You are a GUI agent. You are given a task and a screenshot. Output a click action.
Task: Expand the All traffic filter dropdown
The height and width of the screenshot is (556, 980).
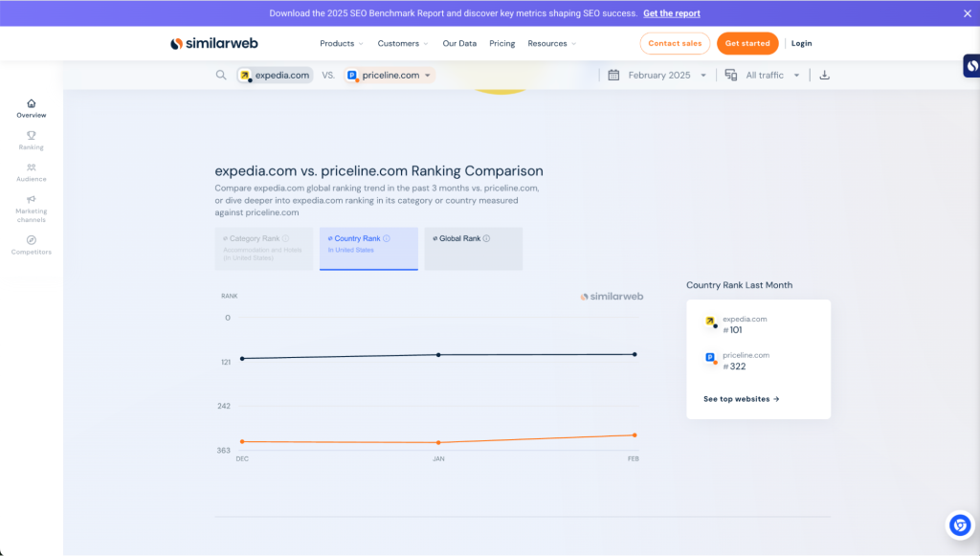[763, 74]
